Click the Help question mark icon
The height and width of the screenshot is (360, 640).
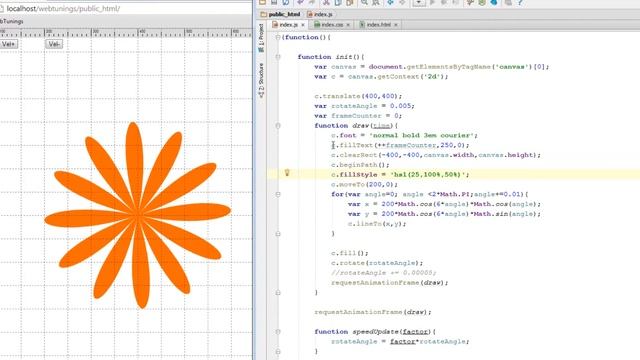pos(520,2)
